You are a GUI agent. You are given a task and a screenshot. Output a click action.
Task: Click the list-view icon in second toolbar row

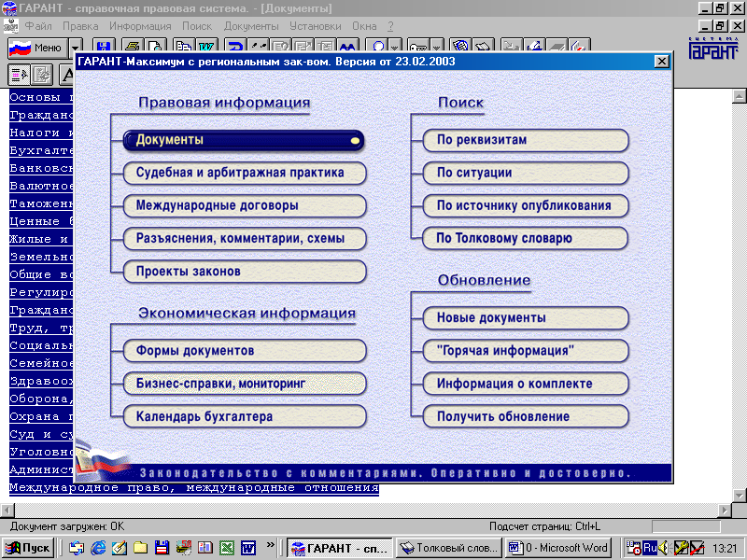pyautogui.click(x=19, y=75)
